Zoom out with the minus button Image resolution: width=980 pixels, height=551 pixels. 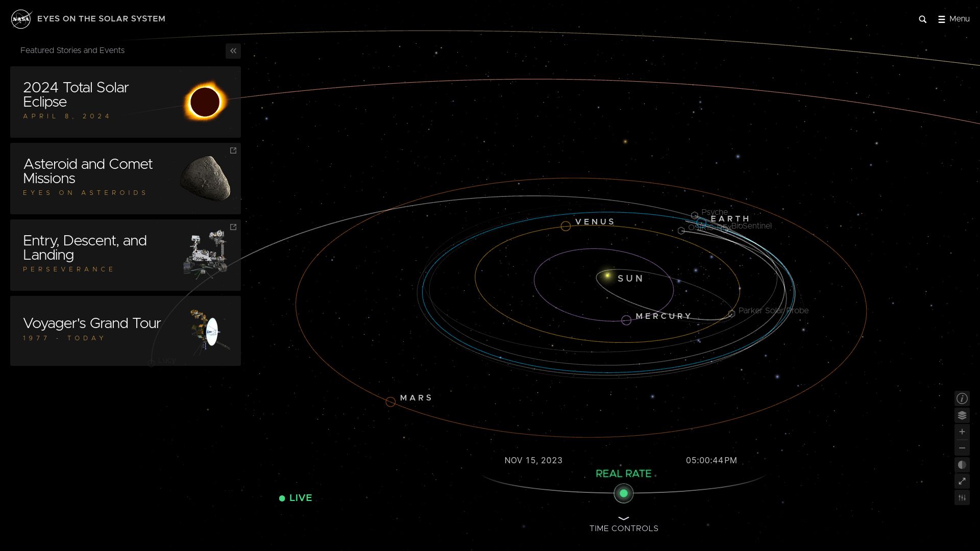(962, 448)
